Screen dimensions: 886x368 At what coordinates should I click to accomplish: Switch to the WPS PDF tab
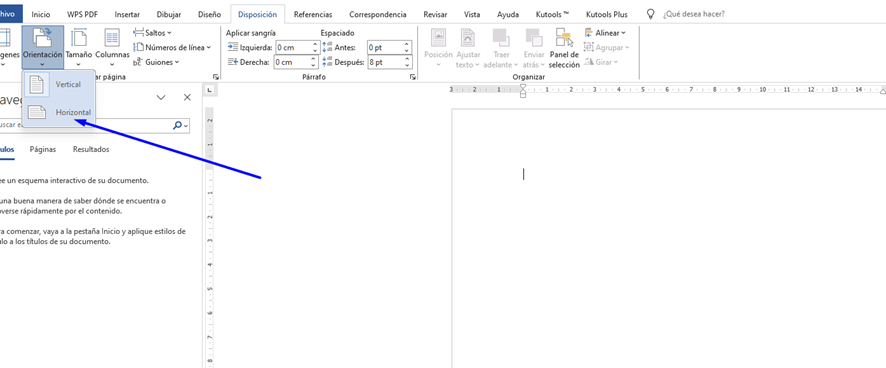click(82, 14)
